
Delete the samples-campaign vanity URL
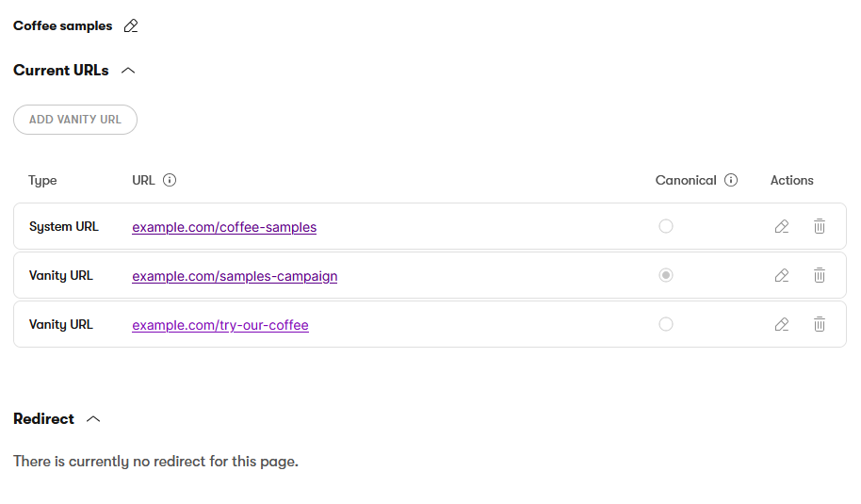[x=820, y=276]
